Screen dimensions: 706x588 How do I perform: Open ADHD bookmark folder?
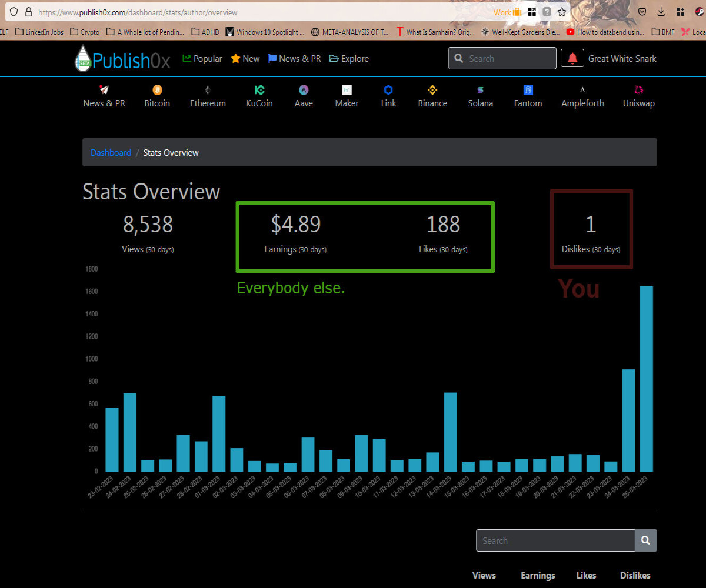click(205, 32)
